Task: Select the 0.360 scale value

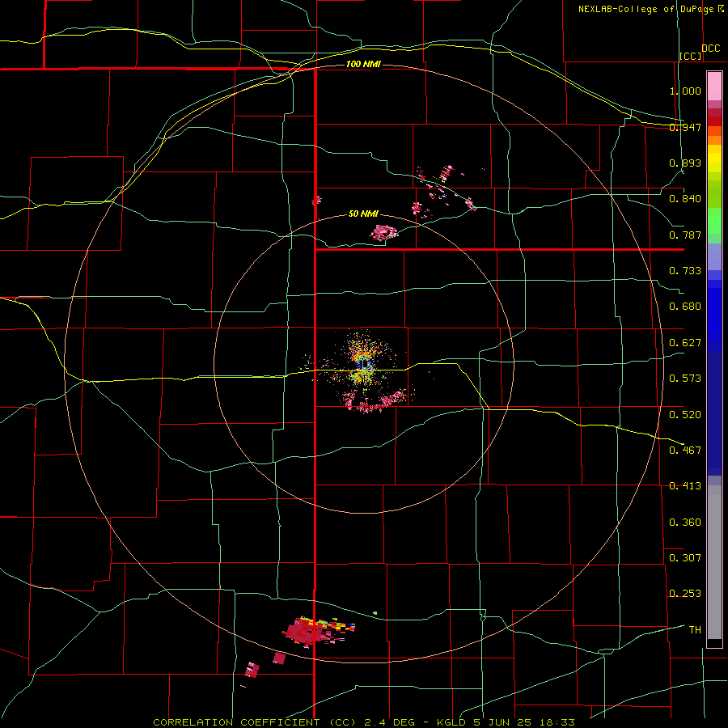Action: pos(685,523)
